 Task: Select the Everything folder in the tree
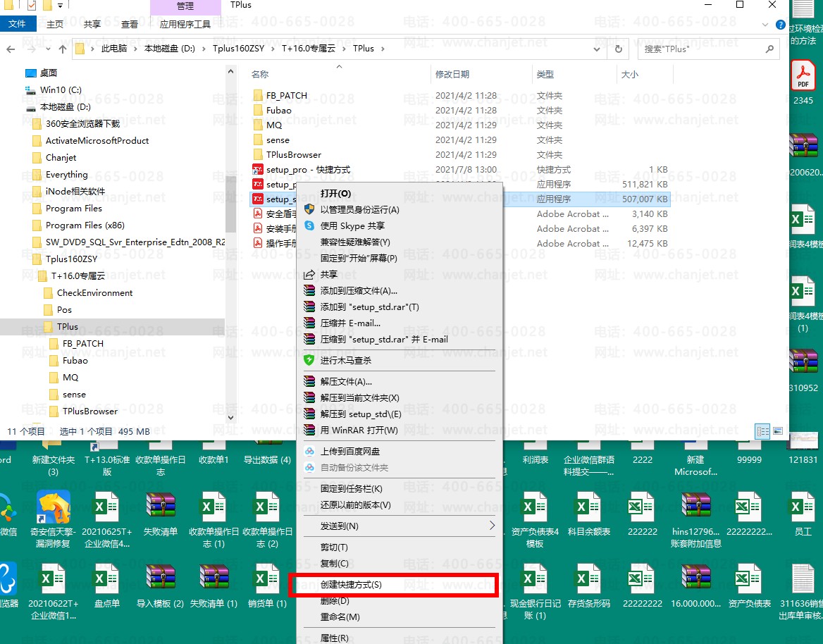67,174
